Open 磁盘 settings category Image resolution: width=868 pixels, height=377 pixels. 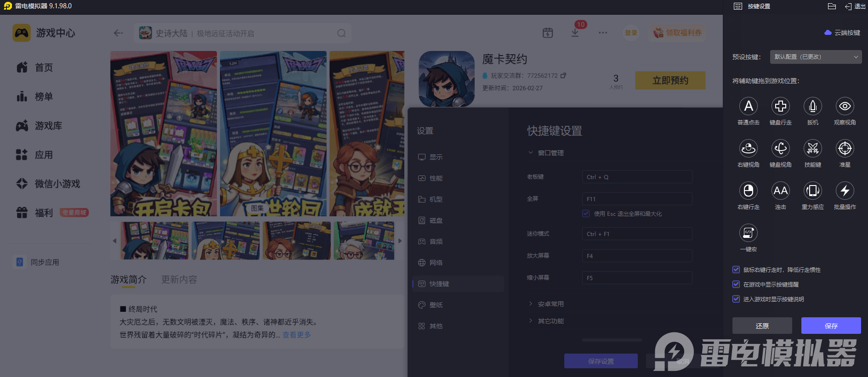(x=458, y=220)
